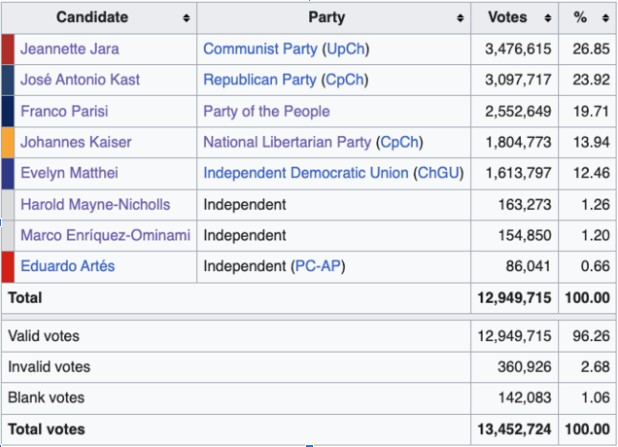Sort table by Votes column arrows
Image resolution: width=618 pixels, height=447 pixels.
[x=549, y=18]
